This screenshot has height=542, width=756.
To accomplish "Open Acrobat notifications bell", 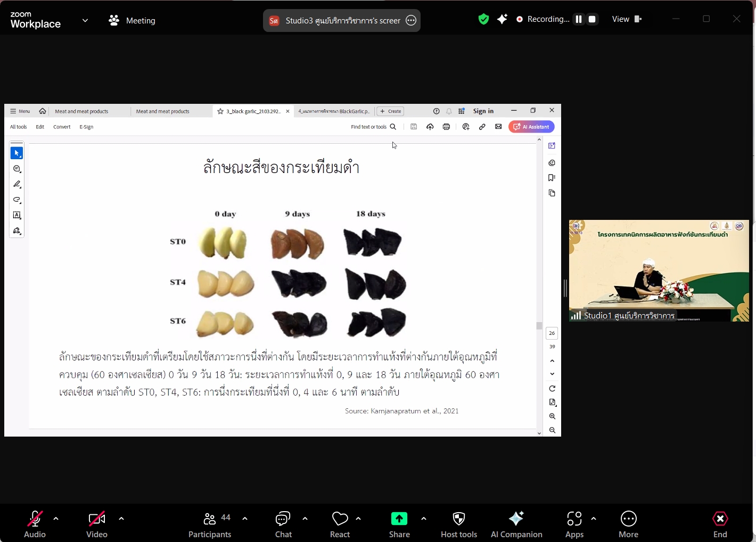I will pyautogui.click(x=449, y=111).
